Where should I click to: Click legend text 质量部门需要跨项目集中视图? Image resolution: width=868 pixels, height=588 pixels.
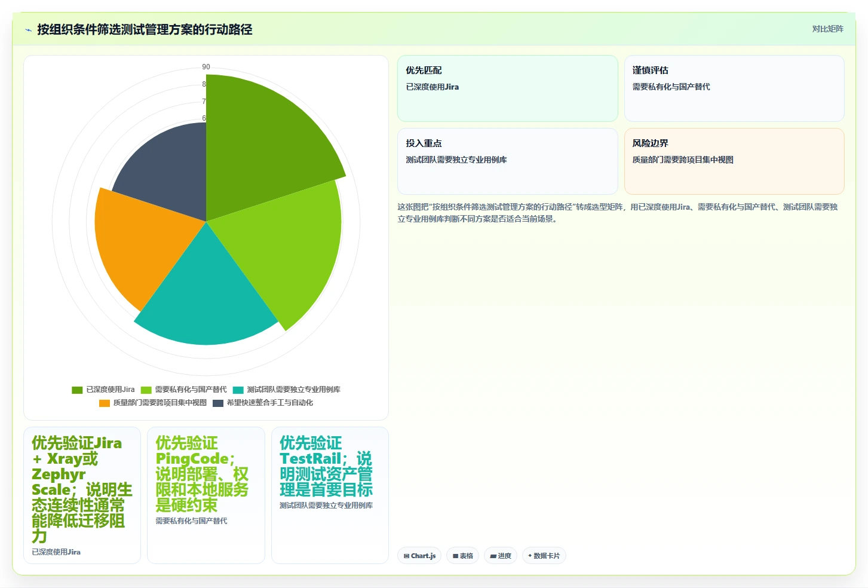click(160, 403)
